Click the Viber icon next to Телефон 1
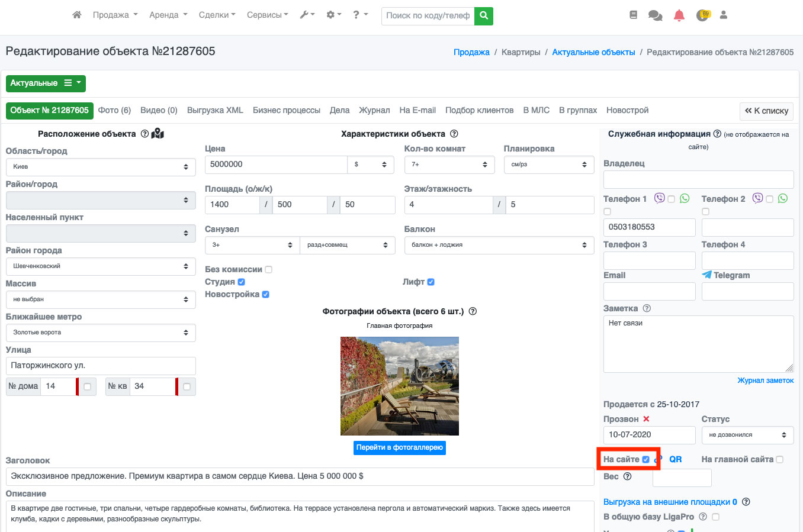The image size is (803, 532). click(659, 198)
